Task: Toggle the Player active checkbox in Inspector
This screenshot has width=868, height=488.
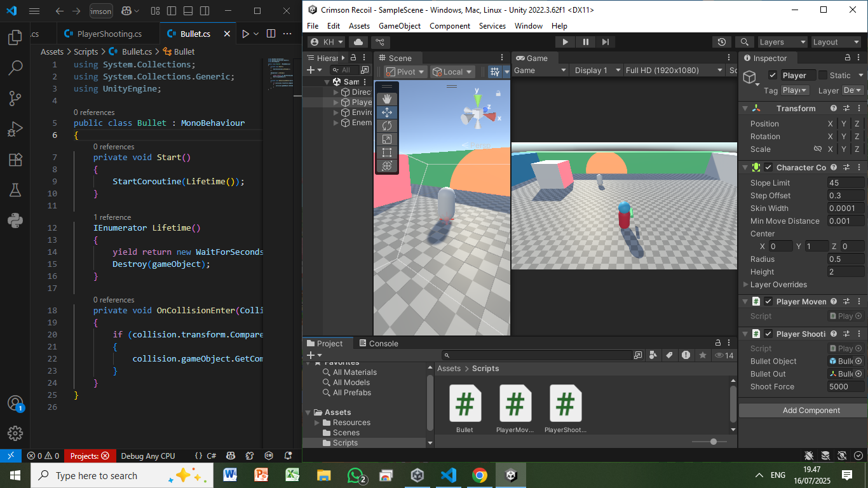Action: [x=772, y=75]
